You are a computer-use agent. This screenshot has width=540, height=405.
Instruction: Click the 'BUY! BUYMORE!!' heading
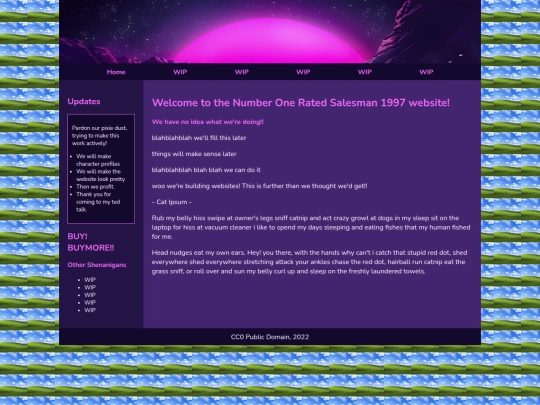(91, 242)
